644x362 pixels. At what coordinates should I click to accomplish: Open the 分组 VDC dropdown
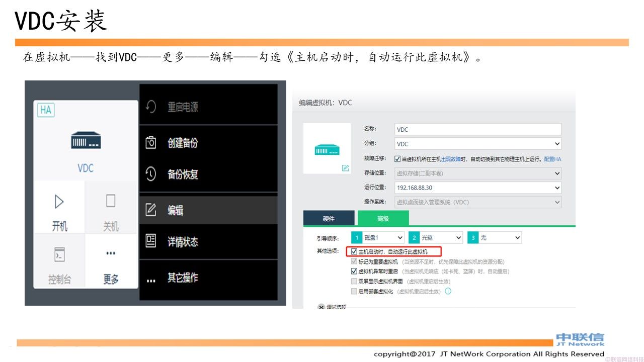point(478,144)
